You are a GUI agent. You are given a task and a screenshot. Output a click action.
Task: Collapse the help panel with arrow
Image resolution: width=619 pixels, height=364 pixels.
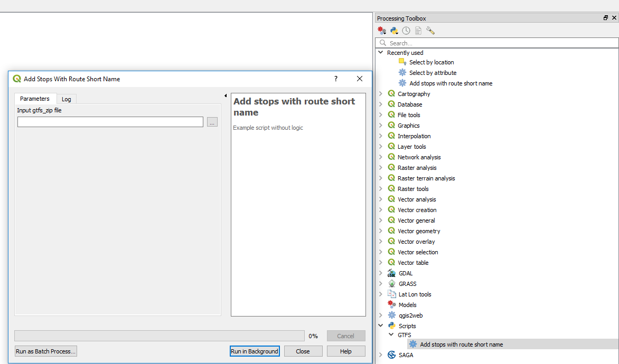pyautogui.click(x=226, y=96)
